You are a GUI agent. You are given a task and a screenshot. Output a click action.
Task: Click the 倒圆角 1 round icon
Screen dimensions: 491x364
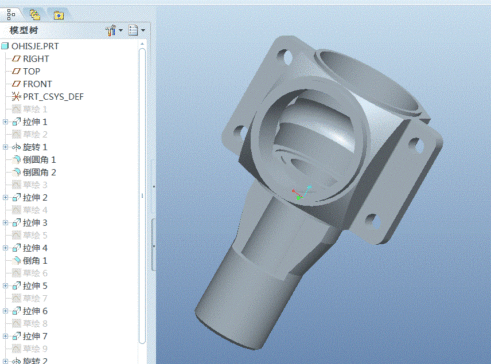tap(16, 160)
